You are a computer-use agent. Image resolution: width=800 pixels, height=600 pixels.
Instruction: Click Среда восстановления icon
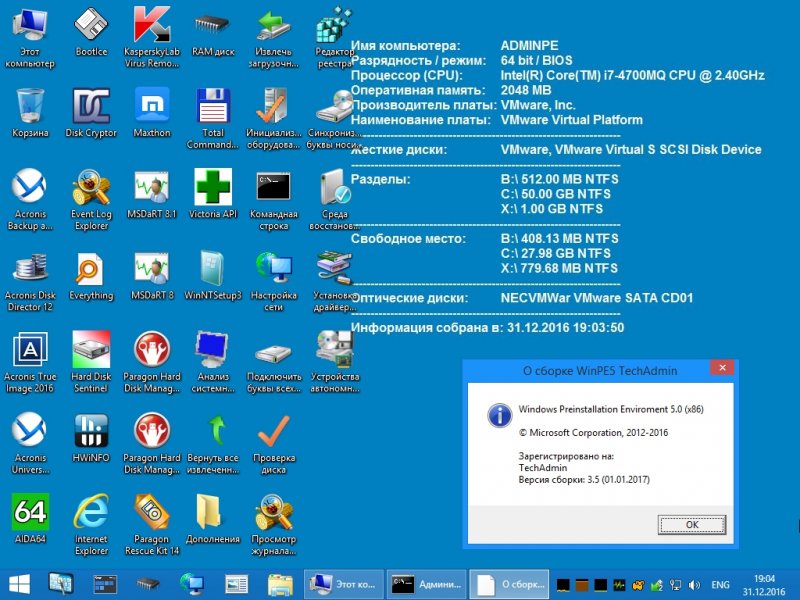pos(334,199)
